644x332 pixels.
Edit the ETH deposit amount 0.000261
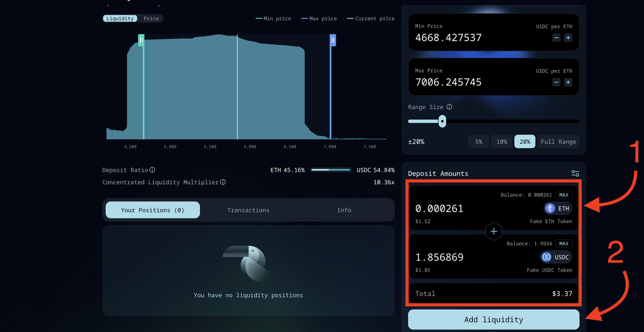point(439,208)
